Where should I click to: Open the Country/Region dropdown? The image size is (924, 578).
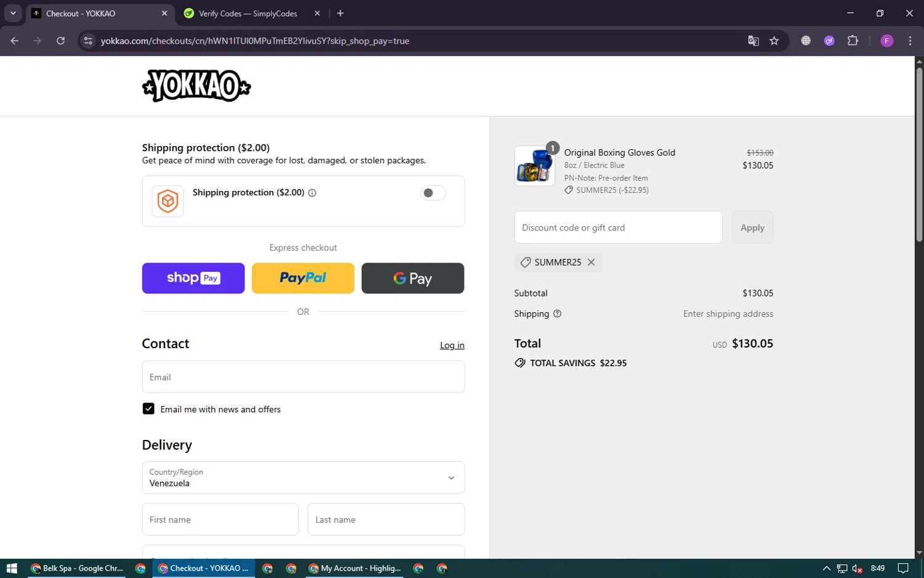pos(303,478)
